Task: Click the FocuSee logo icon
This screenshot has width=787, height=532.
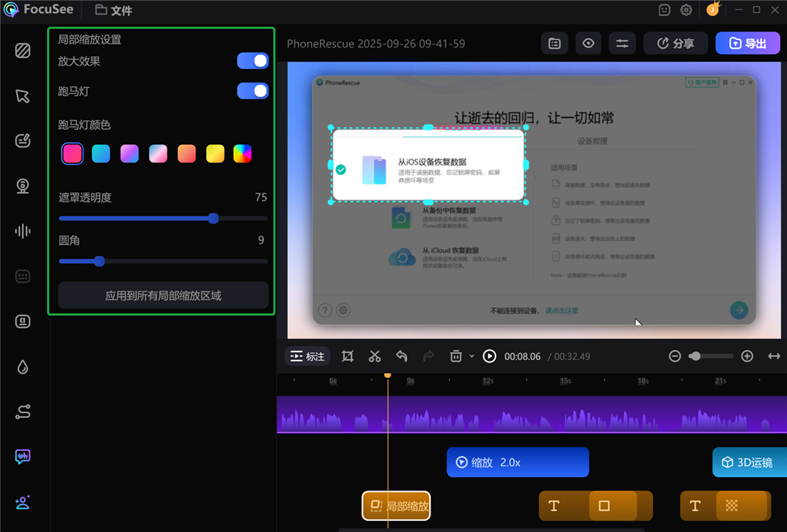Action: tap(11, 10)
